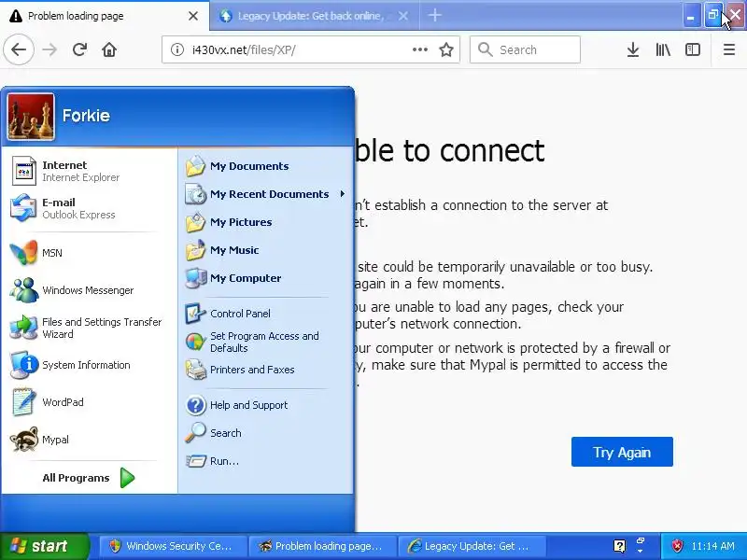
Task: Reload the current page
Action: 79,49
